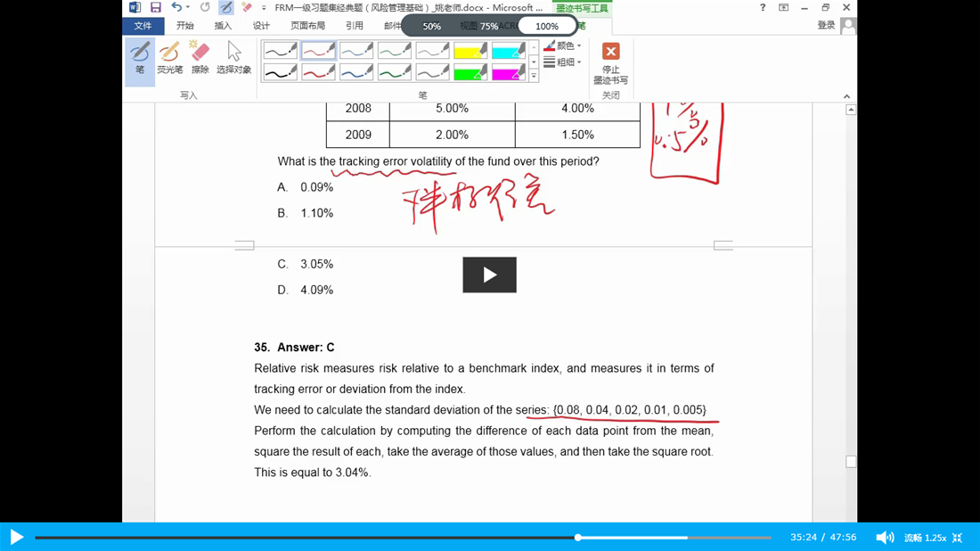
Task: Pick the thick red pen style
Action: [x=318, y=72]
